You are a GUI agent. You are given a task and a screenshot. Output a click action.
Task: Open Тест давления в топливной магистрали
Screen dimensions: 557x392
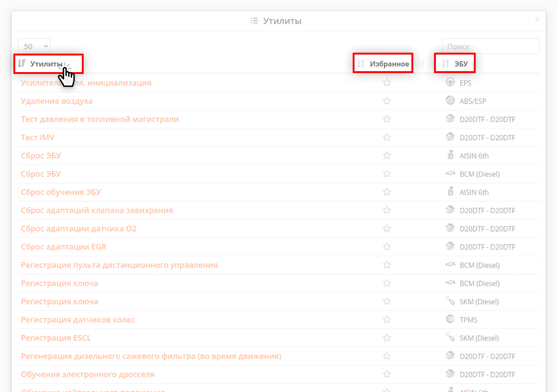click(x=100, y=119)
